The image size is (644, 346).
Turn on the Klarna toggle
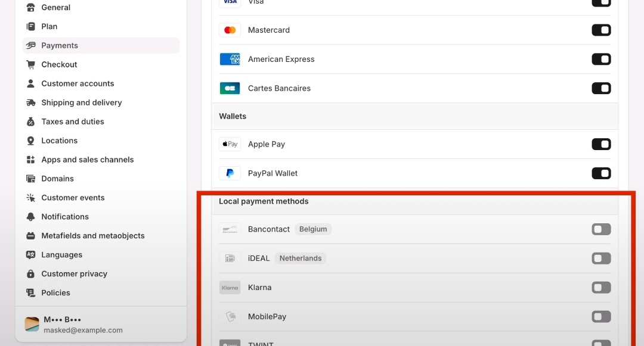coord(601,288)
